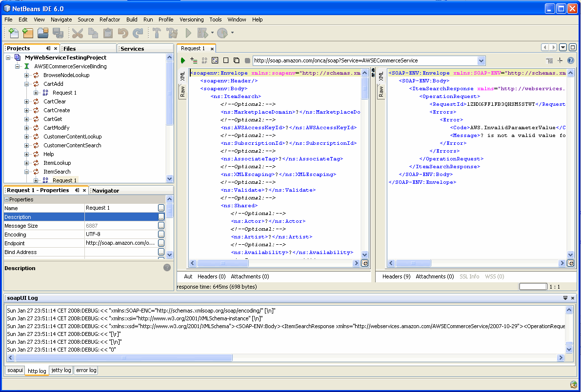581x392 pixels.
Task: Open the Versioning menu
Action: click(191, 20)
